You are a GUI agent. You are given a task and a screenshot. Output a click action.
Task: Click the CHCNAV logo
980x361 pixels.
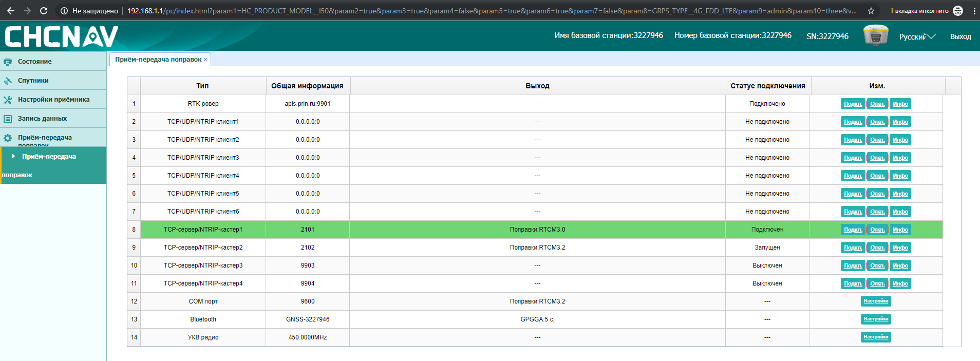62,36
